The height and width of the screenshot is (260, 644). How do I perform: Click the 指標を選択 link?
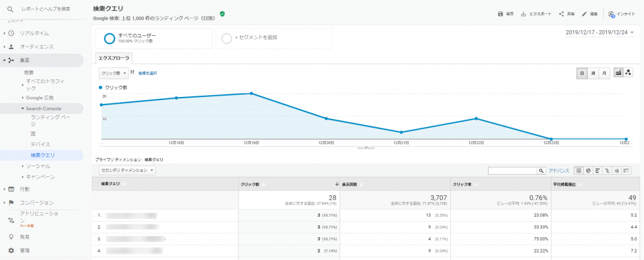[x=148, y=74]
